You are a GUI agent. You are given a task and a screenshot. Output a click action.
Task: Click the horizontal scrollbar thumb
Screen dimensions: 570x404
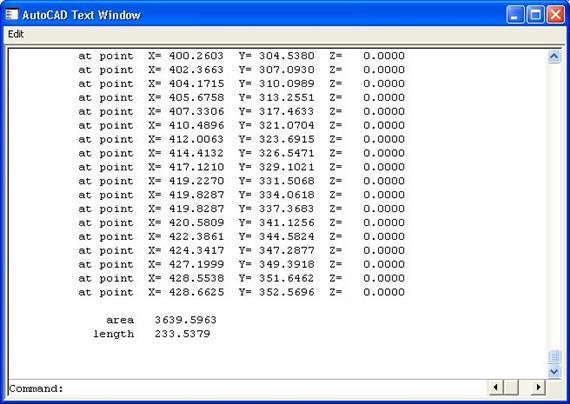pos(511,387)
